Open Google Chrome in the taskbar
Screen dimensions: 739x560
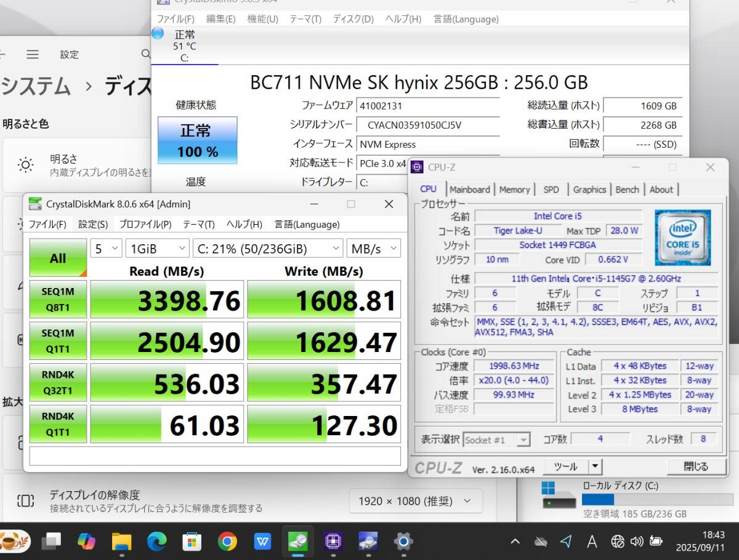pos(227,542)
